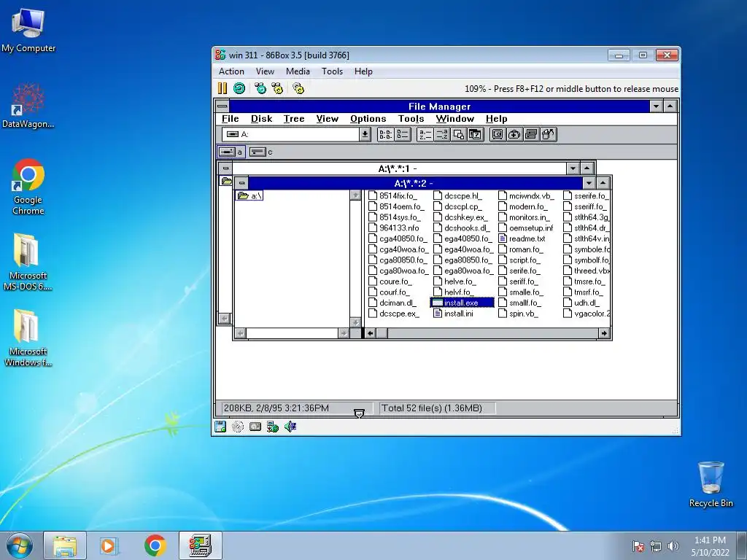Image resolution: width=747 pixels, height=560 pixels.
Task: Open the Recycle Bin desktop icon
Action: (711, 484)
